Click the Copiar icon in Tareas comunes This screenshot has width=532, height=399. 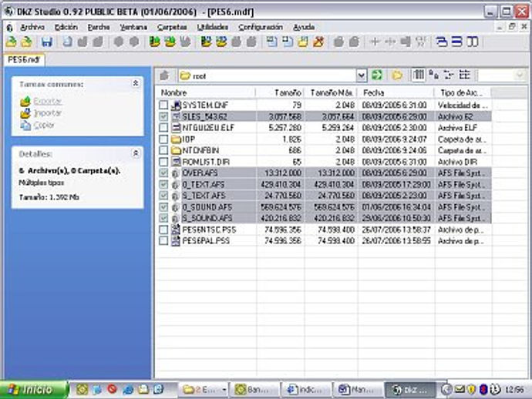(x=25, y=126)
